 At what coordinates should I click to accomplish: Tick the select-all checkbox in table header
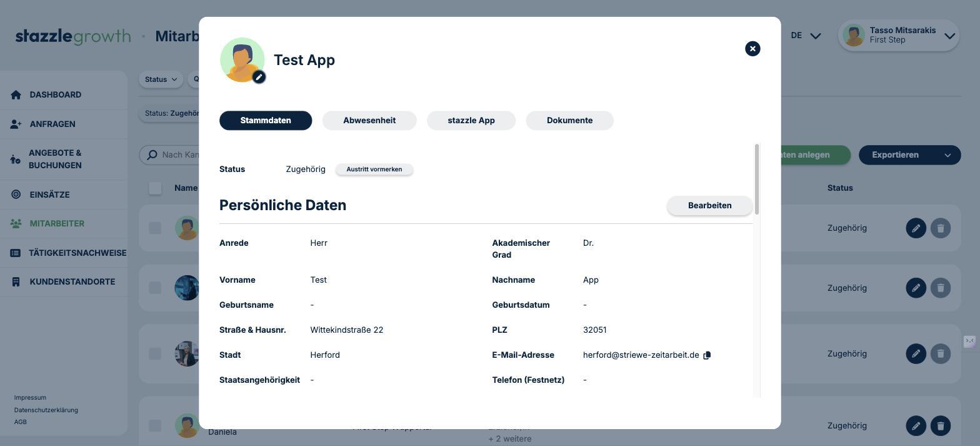coord(155,188)
